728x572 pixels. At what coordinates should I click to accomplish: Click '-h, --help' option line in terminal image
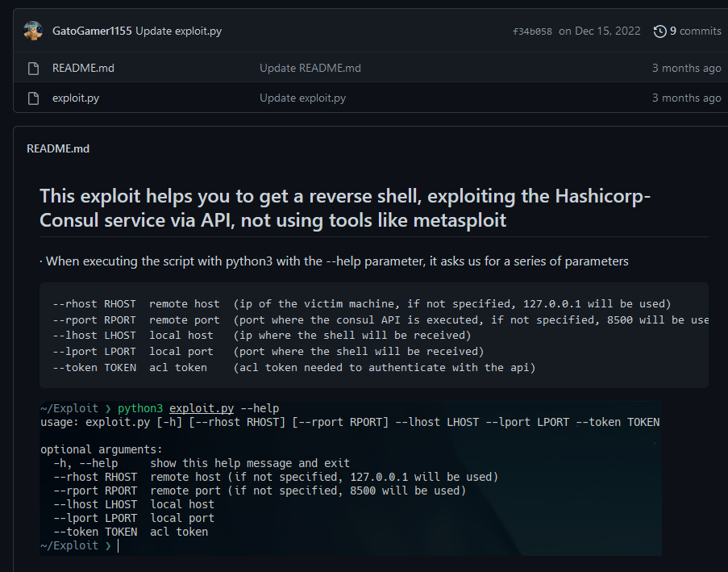[202, 463]
